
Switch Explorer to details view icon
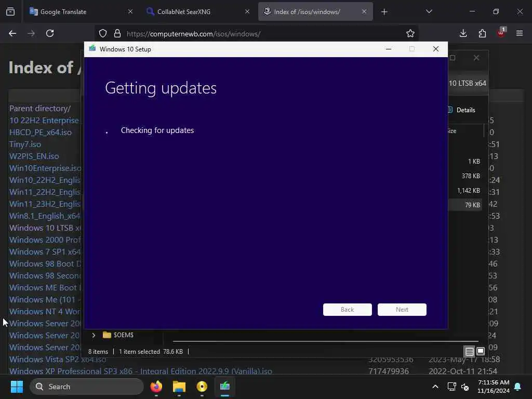[469, 352]
